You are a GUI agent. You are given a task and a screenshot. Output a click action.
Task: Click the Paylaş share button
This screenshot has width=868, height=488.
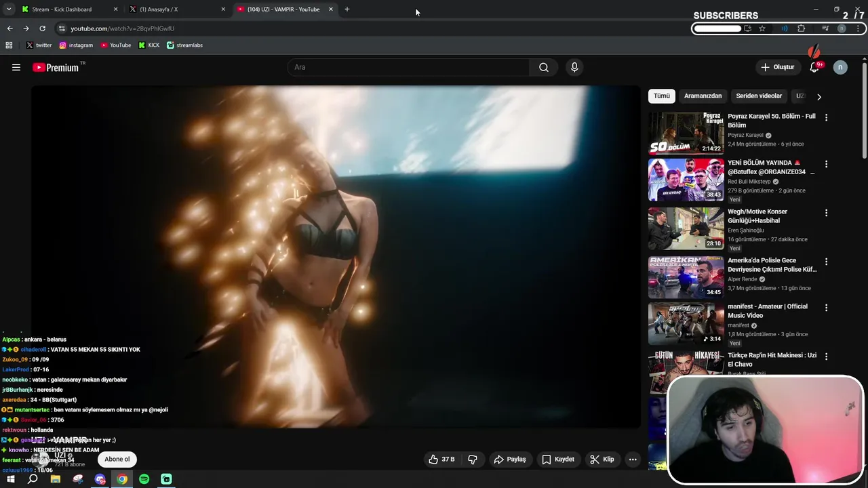[x=510, y=459]
